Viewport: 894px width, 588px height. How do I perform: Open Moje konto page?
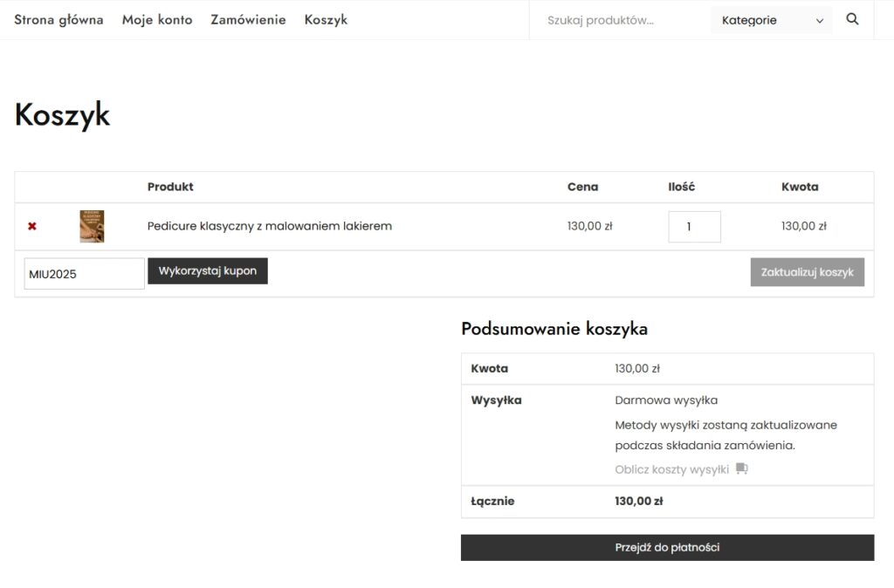pyautogui.click(x=157, y=19)
